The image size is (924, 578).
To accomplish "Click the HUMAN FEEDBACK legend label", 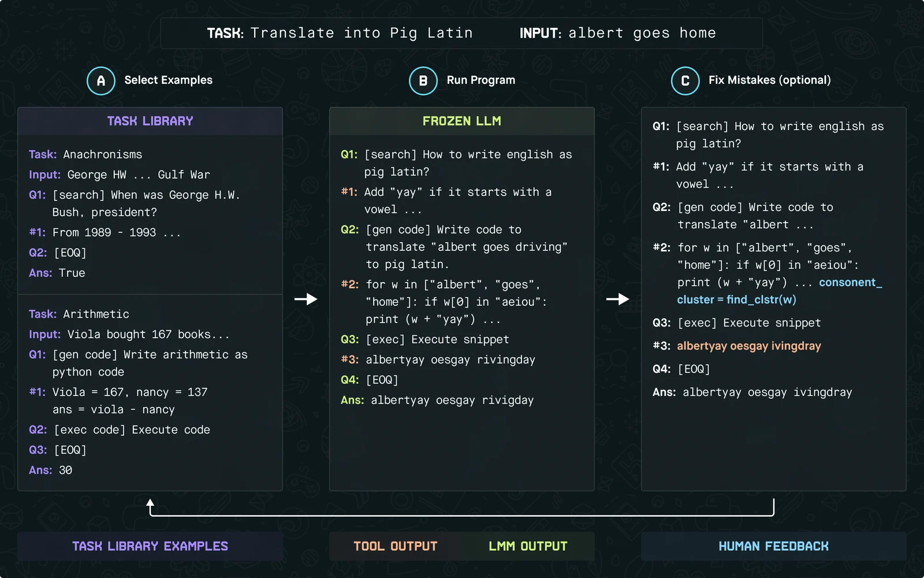I will coord(773,546).
